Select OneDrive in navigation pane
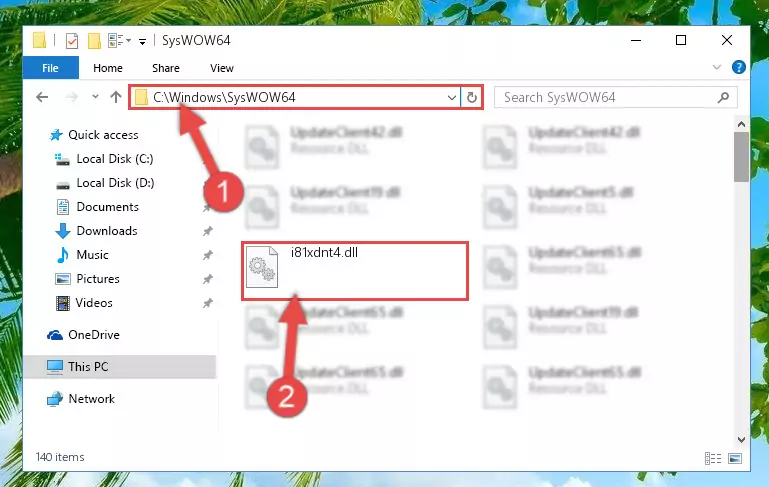 pyautogui.click(x=94, y=335)
